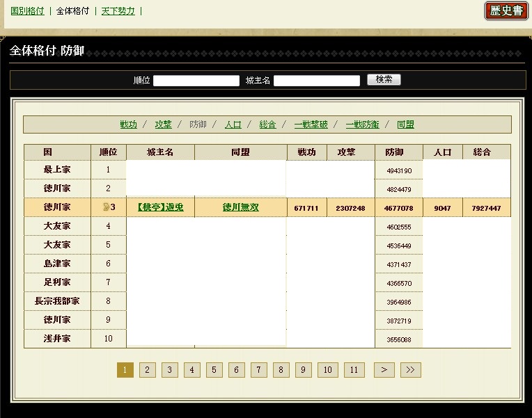This screenshot has width=532, height=418.
Task: Select the 最上家 row cell
Action: (57, 170)
